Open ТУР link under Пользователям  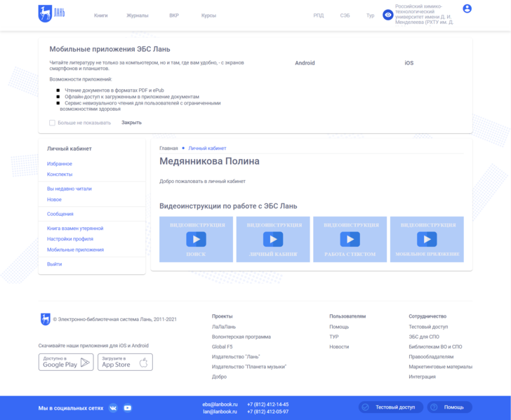coord(334,337)
